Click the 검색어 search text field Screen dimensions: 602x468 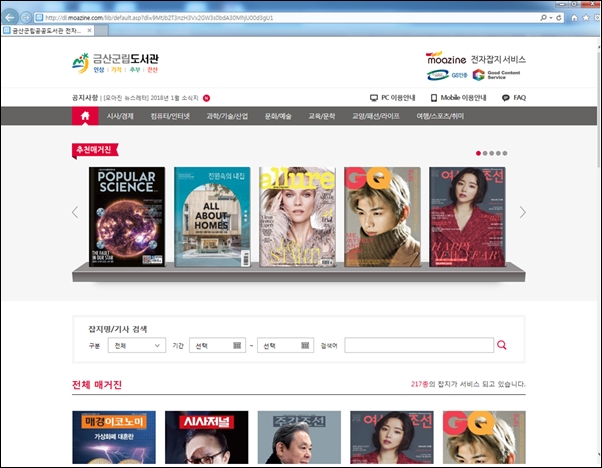point(418,345)
